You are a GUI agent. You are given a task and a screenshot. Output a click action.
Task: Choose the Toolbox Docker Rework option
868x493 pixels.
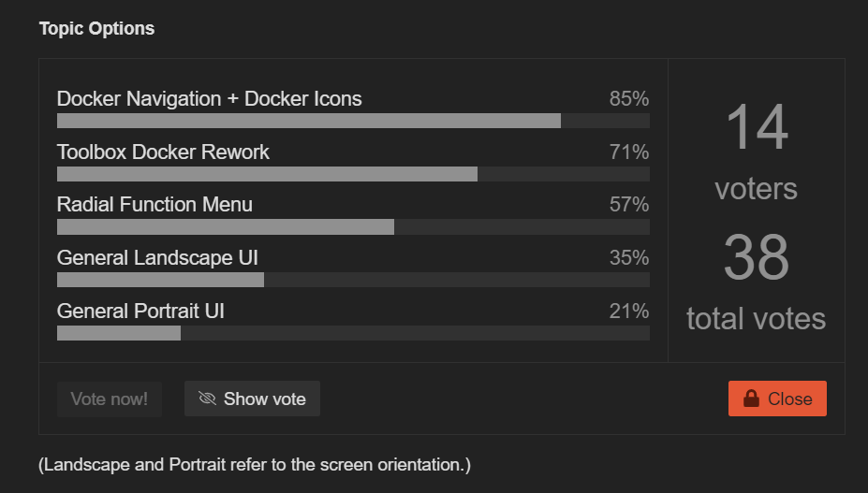coord(163,152)
